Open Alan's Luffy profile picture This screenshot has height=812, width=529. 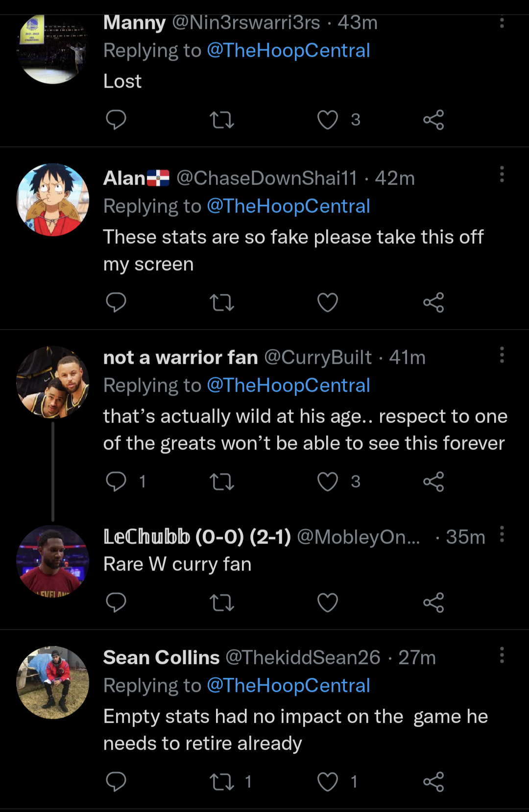pyautogui.click(x=53, y=200)
